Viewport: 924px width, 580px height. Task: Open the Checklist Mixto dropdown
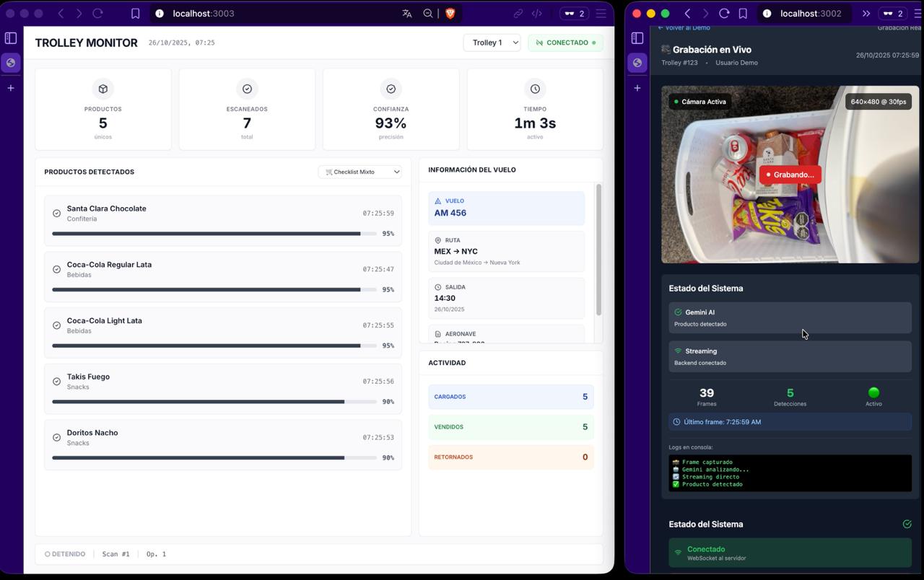[x=360, y=172]
